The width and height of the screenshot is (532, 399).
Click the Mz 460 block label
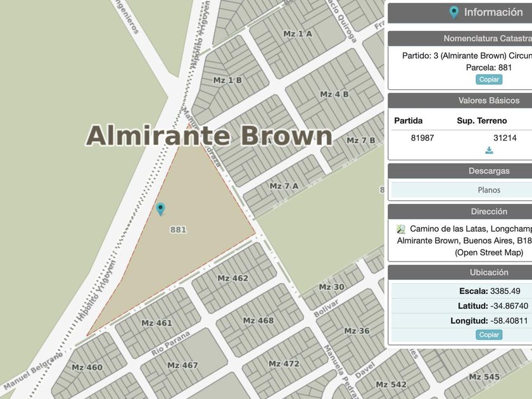(87, 367)
